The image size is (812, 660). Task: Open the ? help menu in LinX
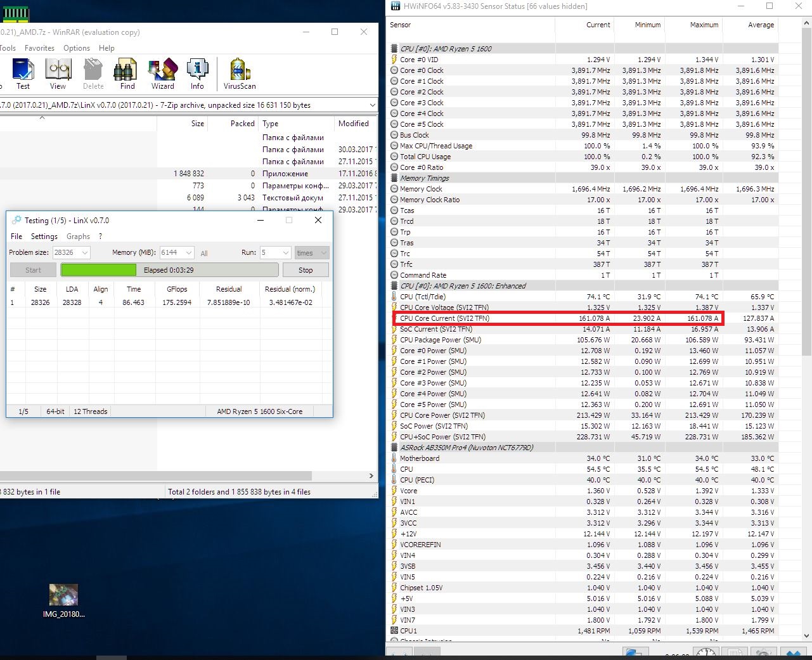(x=100, y=236)
